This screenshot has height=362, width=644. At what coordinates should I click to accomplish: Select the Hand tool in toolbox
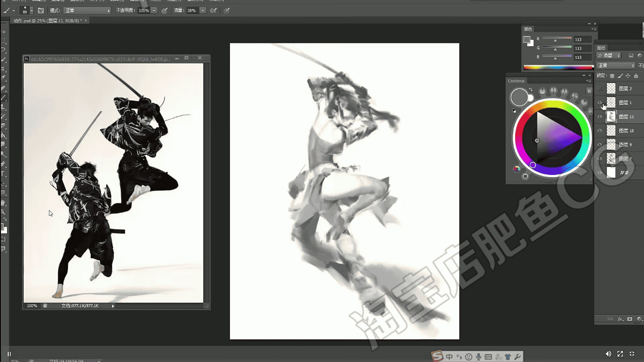click(x=3, y=203)
